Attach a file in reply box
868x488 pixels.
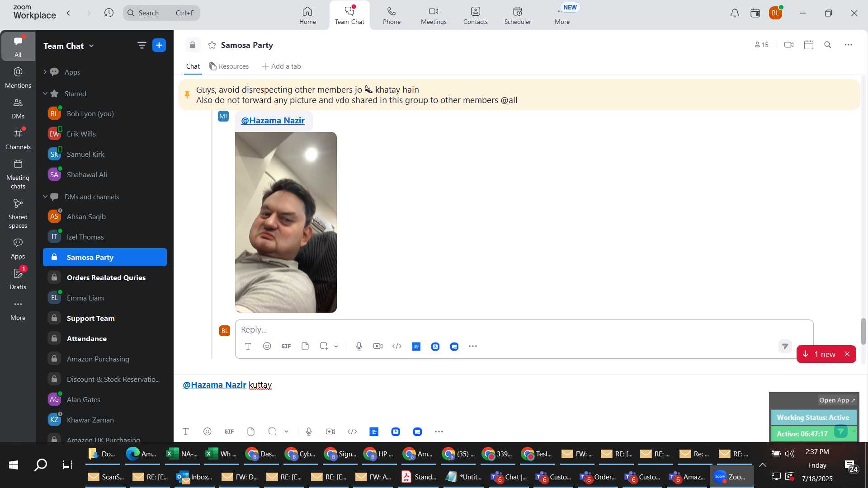[x=305, y=347]
